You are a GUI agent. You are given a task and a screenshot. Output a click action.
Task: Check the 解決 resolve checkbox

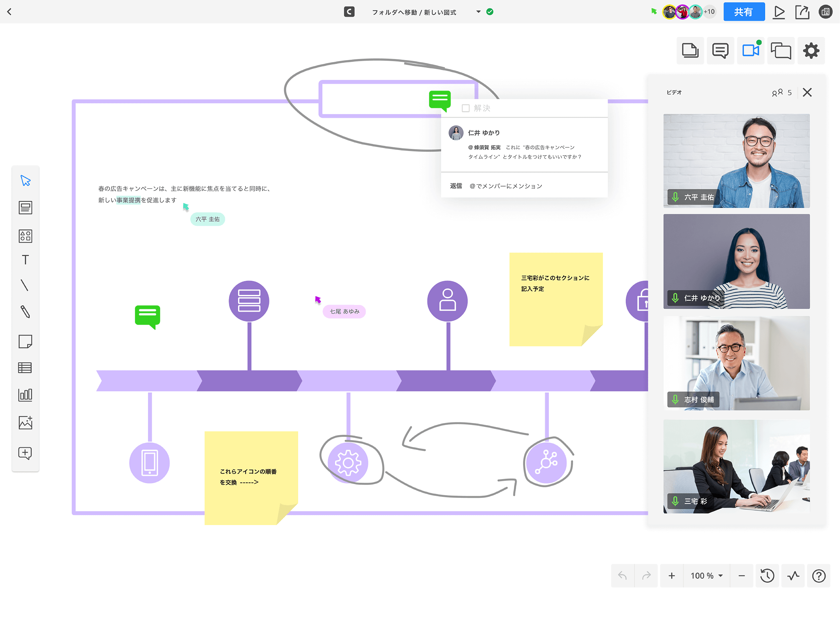(466, 108)
